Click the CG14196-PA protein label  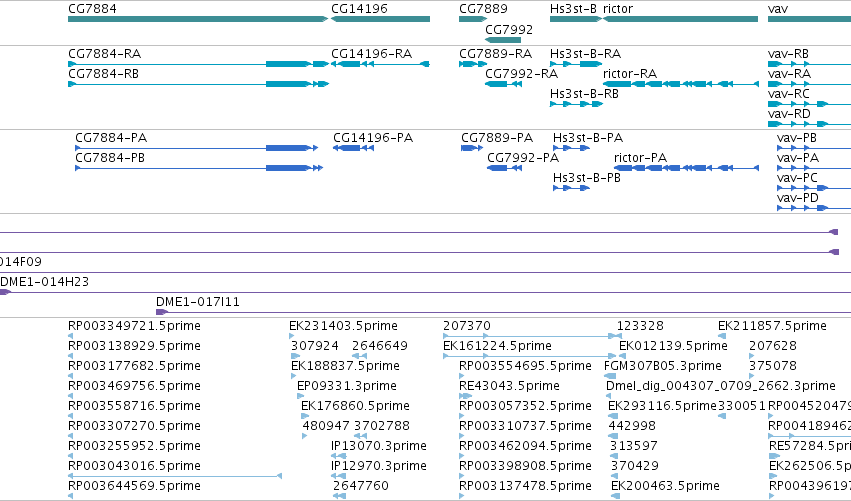(373, 138)
